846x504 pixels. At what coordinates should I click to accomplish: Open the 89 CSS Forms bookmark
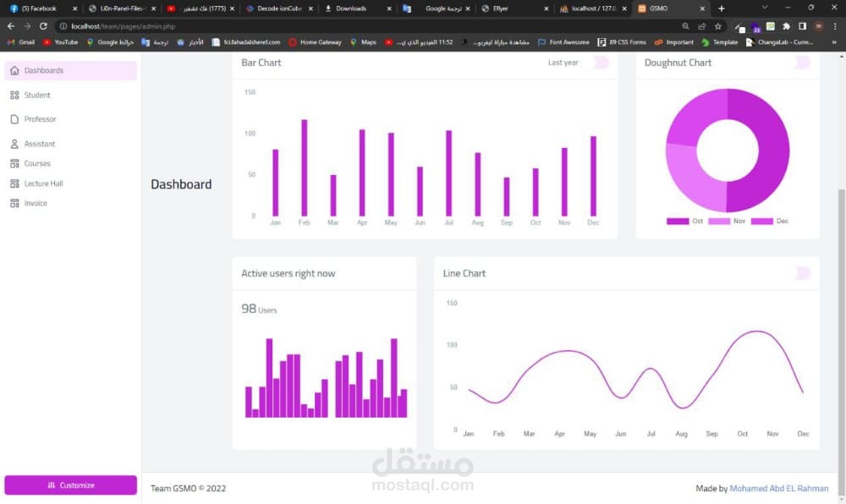(x=622, y=42)
